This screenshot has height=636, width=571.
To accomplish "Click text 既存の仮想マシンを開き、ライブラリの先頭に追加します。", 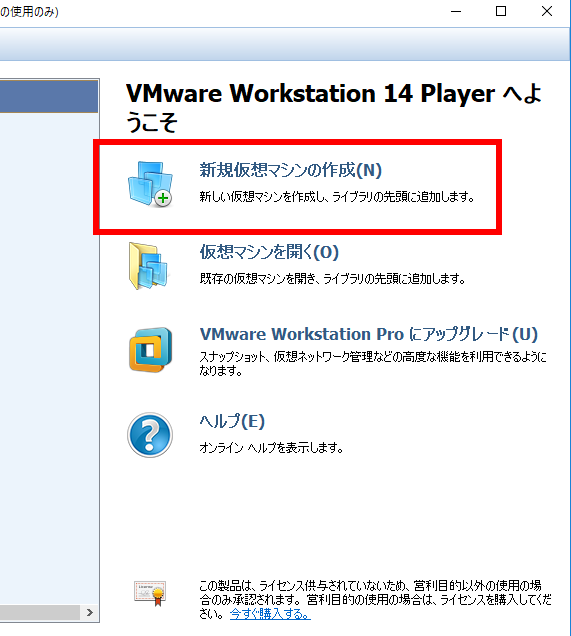I will click(x=333, y=279).
